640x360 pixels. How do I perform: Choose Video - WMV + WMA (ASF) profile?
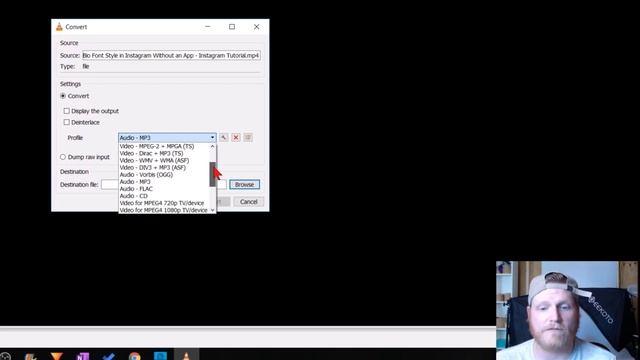click(x=164, y=160)
